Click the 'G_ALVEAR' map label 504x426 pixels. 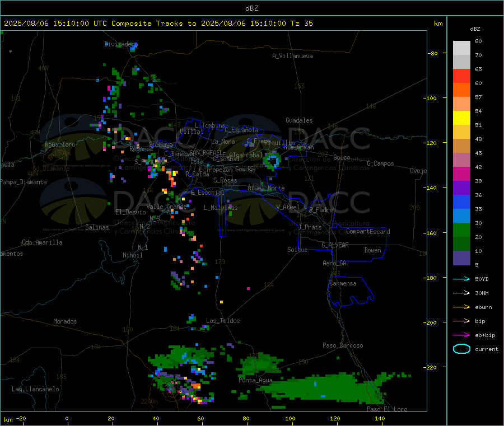coord(335,245)
